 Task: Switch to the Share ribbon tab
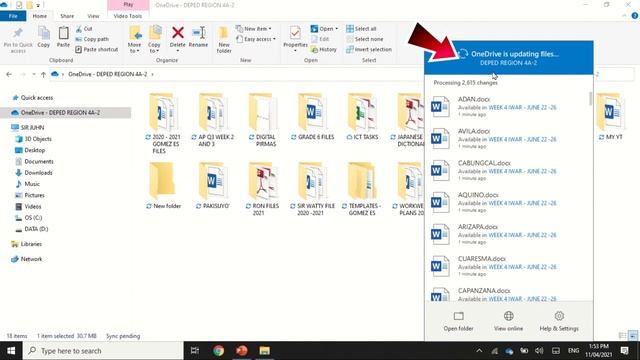pos(67,16)
